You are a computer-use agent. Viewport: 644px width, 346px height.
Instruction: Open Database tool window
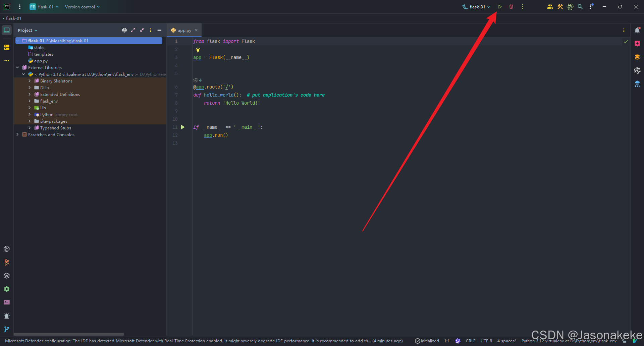[637, 57]
